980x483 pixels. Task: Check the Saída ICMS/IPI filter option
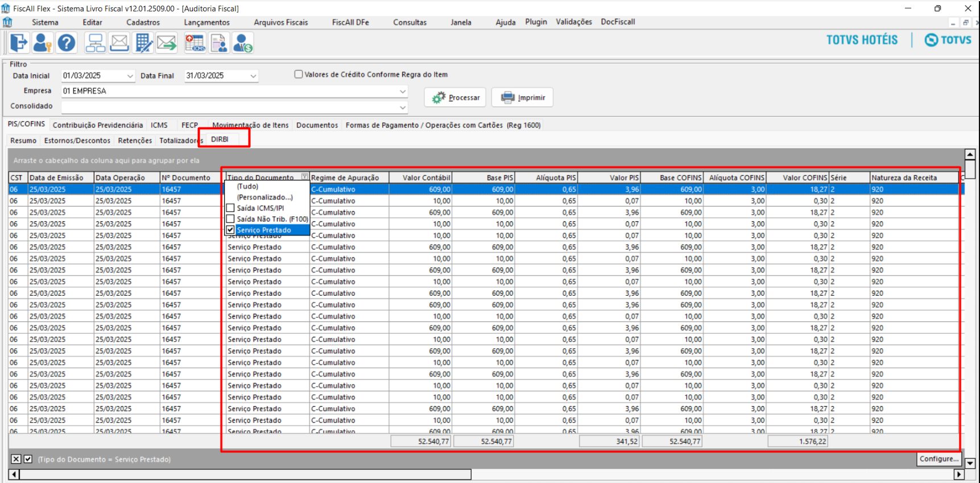(x=230, y=208)
